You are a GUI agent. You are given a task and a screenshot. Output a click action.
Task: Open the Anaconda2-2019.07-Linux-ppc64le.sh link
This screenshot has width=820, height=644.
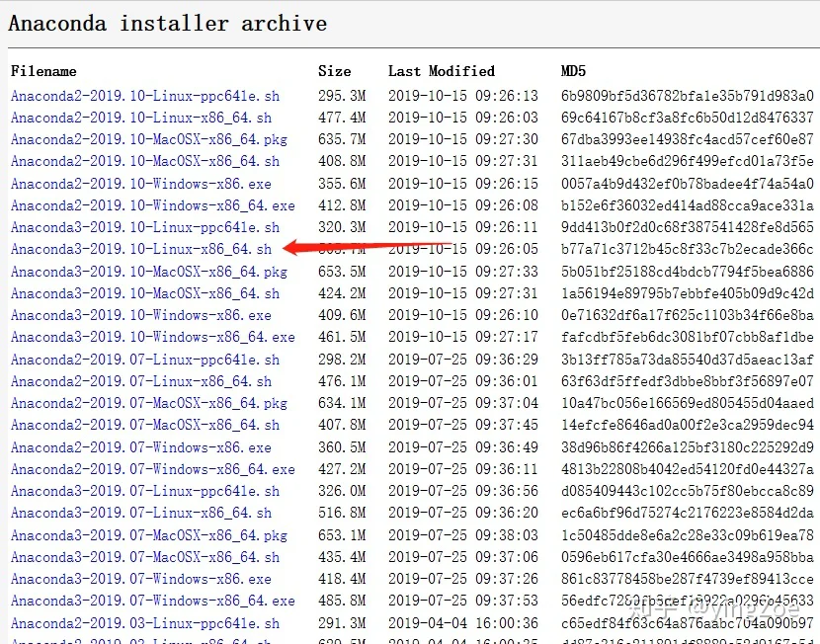click(145, 360)
